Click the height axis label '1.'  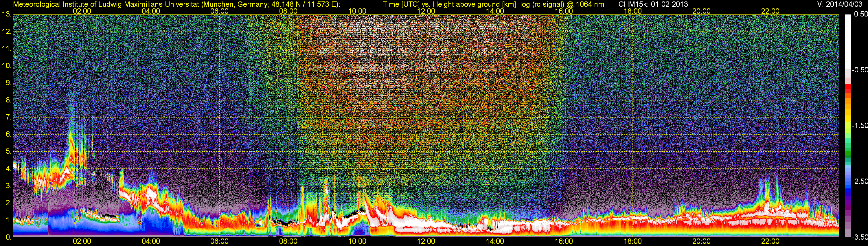8,220
